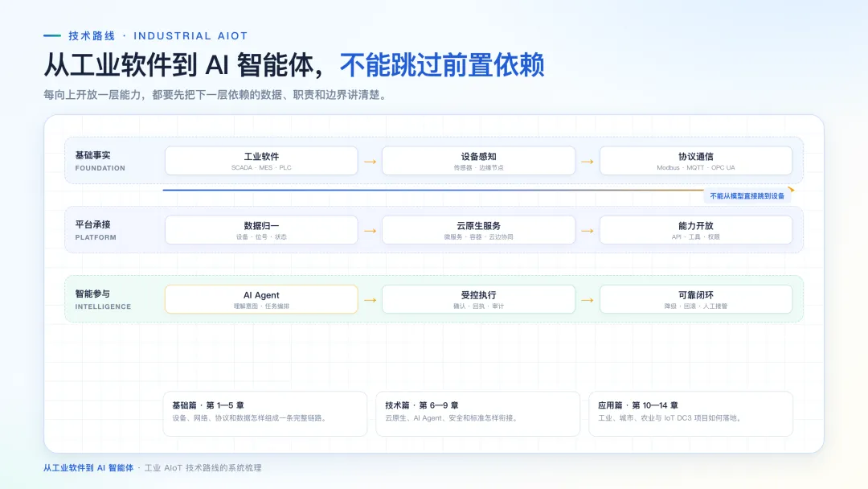Select the highlighted AI Agent card
The width and height of the screenshot is (868, 489).
(x=261, y=299)
